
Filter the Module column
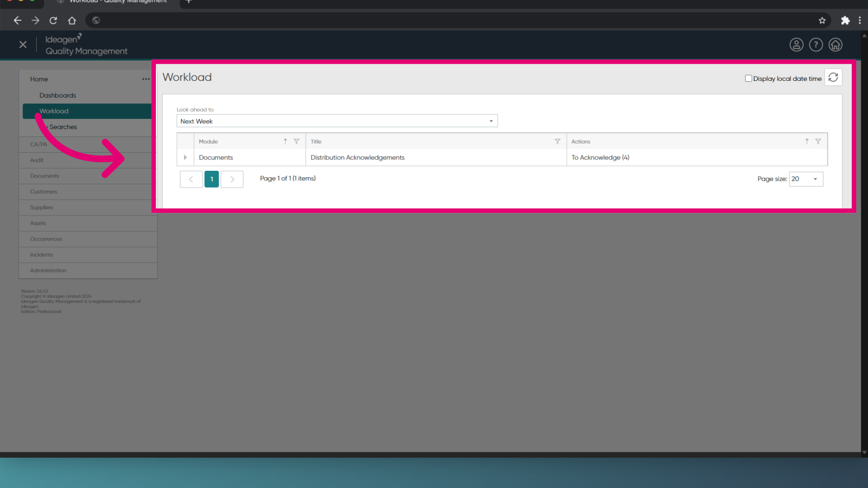pyautogui.click(x=297, y=141)
